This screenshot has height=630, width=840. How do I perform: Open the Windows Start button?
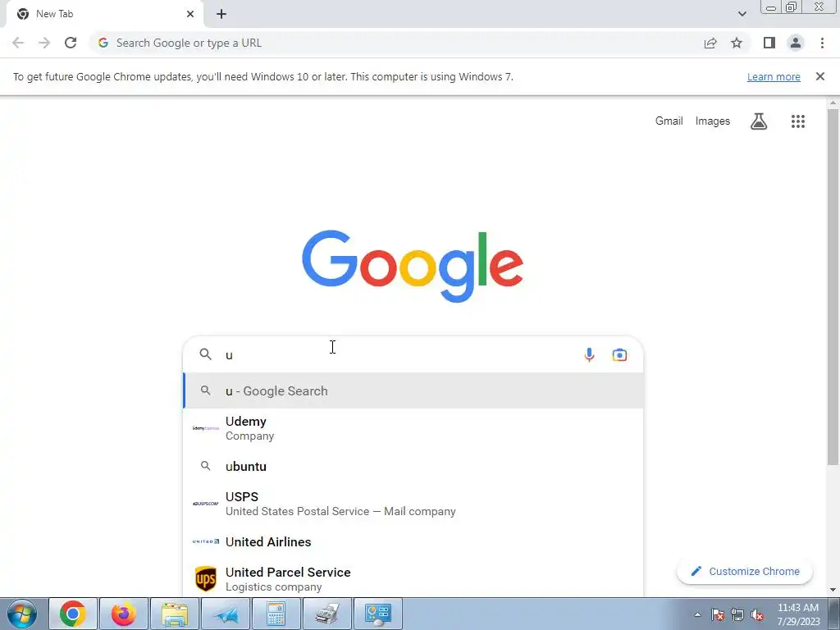(x=22, y=614)
